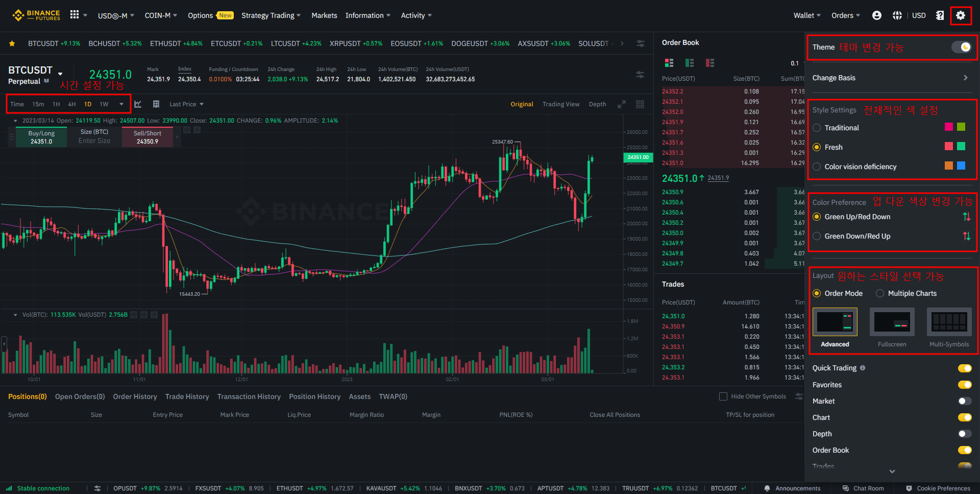
Task: Open the Strategy Trading menu
Action: coord(271,15)
